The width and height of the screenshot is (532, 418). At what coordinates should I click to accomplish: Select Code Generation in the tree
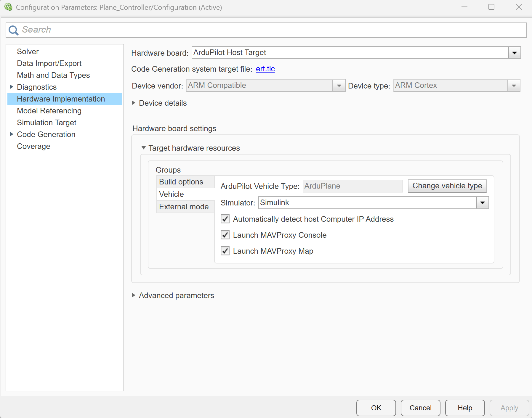point(46,134)
